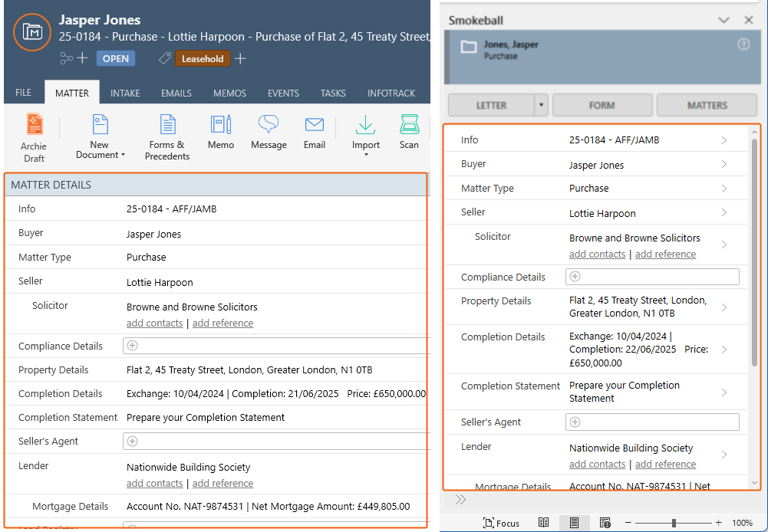Switch to the TASKS tab
This screenshot has height=532, width=768.
[x=333, y=93]
